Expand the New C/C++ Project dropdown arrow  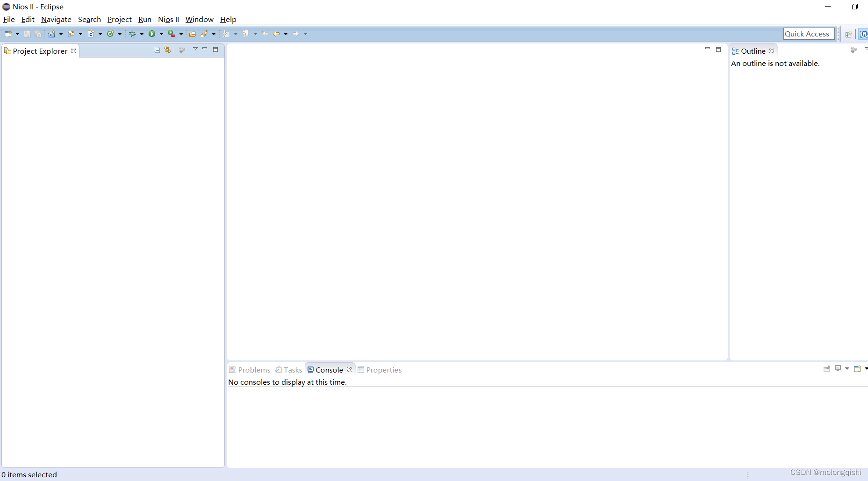click(61, 34)
